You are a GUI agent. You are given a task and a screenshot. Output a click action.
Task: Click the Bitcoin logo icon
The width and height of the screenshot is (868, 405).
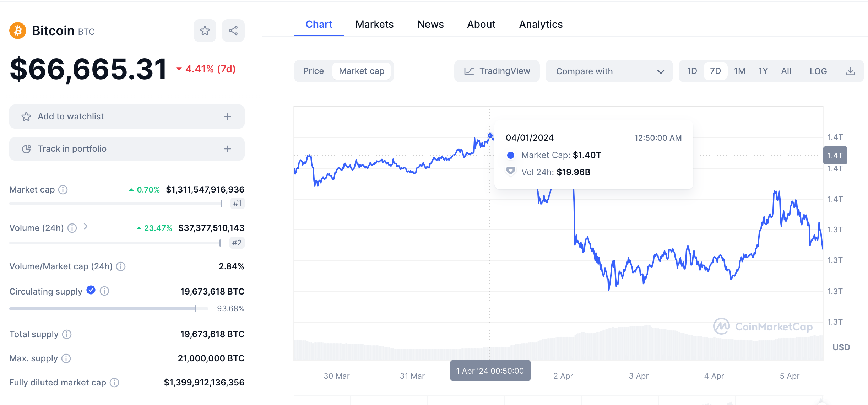(x=17, y=30)
